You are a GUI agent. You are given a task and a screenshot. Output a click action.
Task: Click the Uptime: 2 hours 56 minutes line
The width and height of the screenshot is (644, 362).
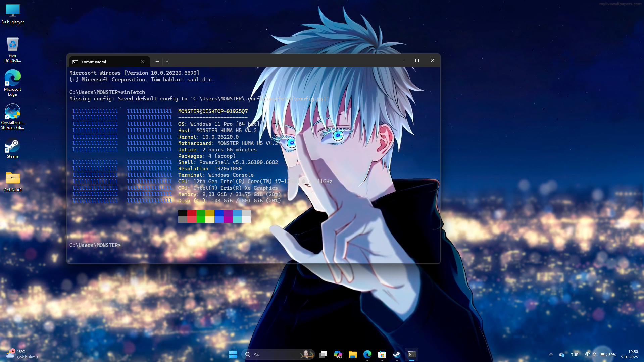(x=217, y=149)
